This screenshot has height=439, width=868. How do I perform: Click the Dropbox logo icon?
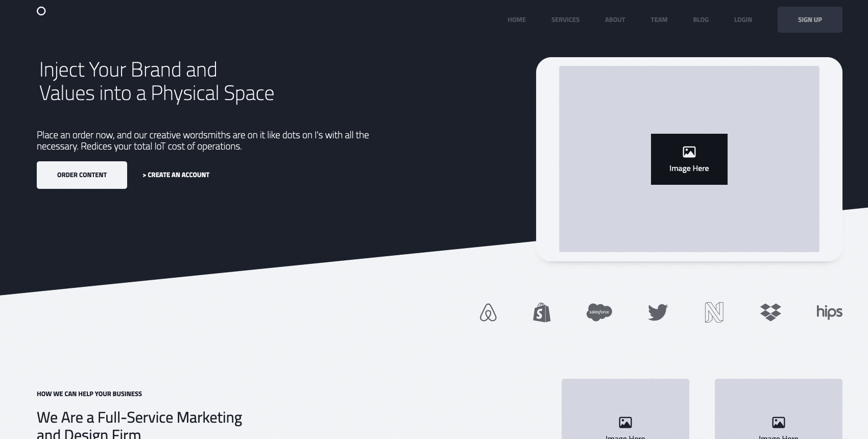pos(770,312)
